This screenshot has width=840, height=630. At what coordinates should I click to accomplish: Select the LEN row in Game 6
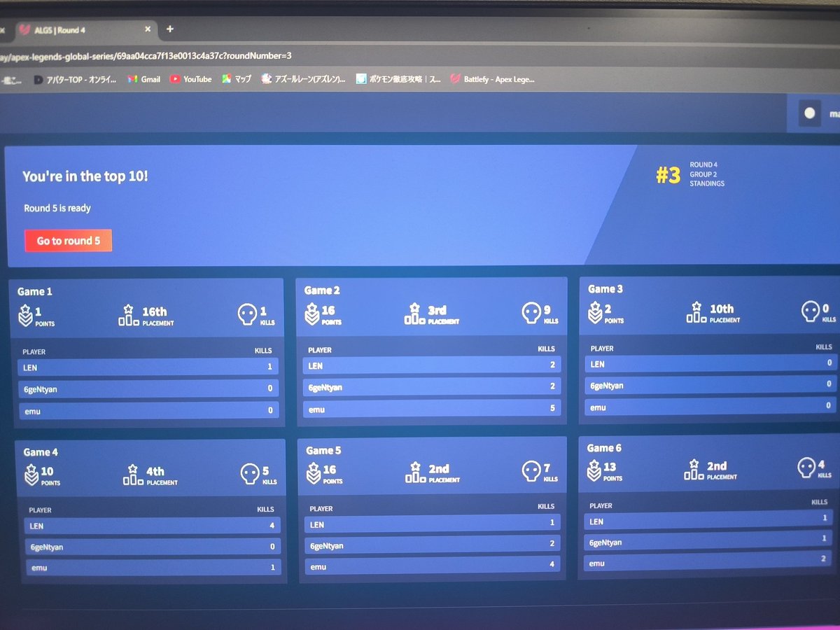708,521
